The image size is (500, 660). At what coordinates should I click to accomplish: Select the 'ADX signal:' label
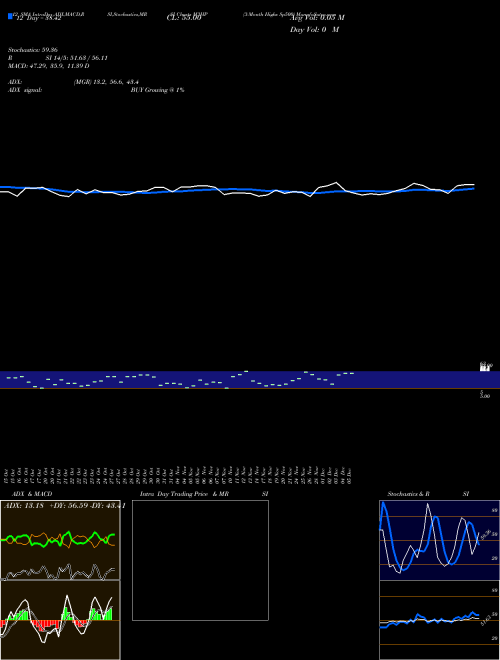click(25, 90)
